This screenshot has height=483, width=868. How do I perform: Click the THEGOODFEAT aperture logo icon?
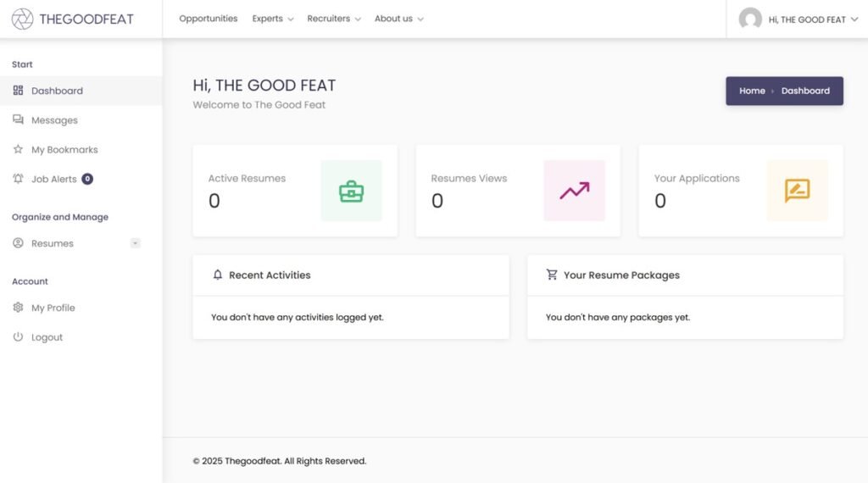click(23, 19)
